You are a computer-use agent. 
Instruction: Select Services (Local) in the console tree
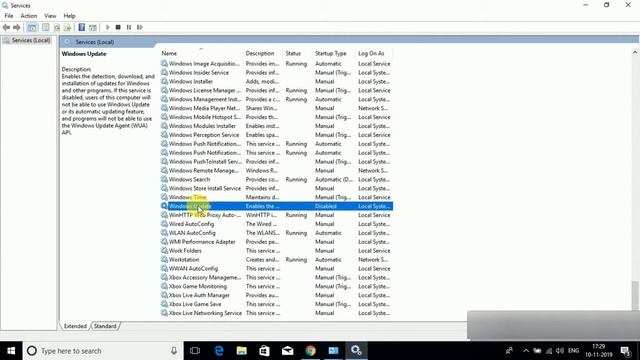[x=31, y=40]
